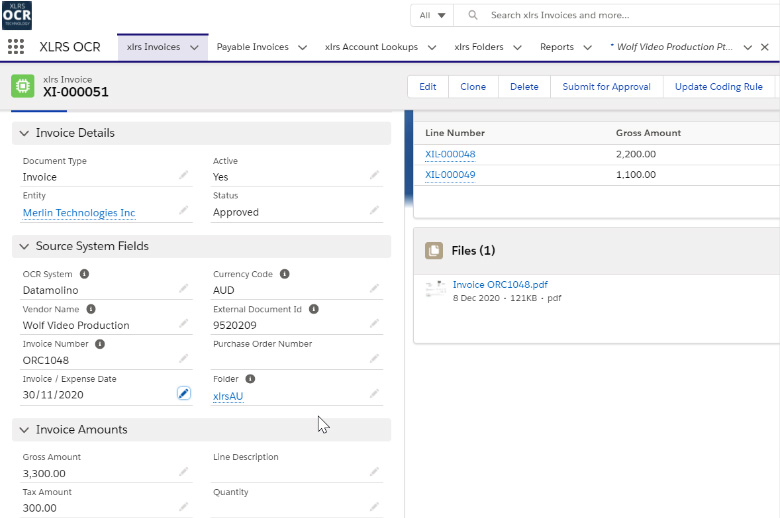Click the edit pencil for Gross Amount

coord(184,472)
